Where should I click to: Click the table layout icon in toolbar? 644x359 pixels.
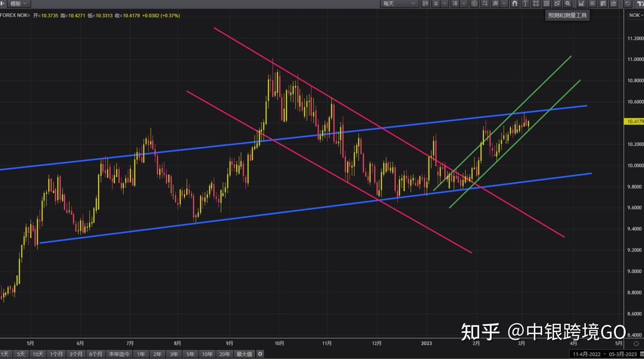coord(603,4)
